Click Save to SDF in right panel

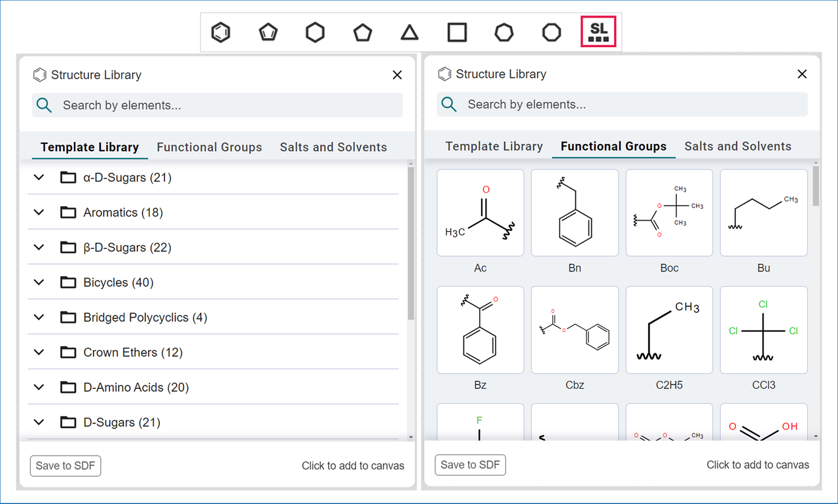click(x=470, y=465)
